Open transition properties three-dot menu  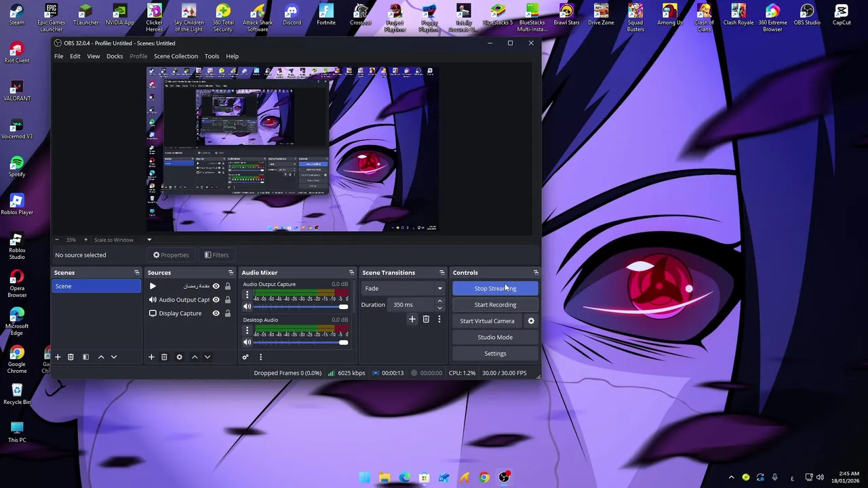439,319
